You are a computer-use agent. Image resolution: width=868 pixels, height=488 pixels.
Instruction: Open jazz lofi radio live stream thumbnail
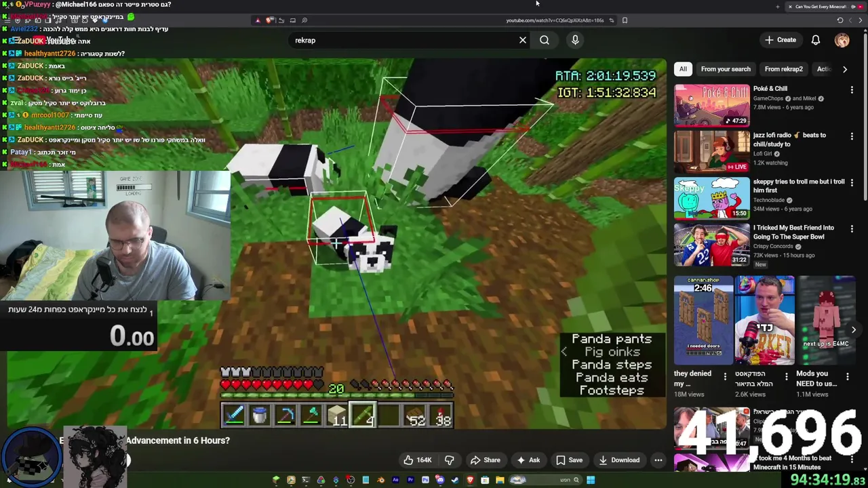pos(712,152)
